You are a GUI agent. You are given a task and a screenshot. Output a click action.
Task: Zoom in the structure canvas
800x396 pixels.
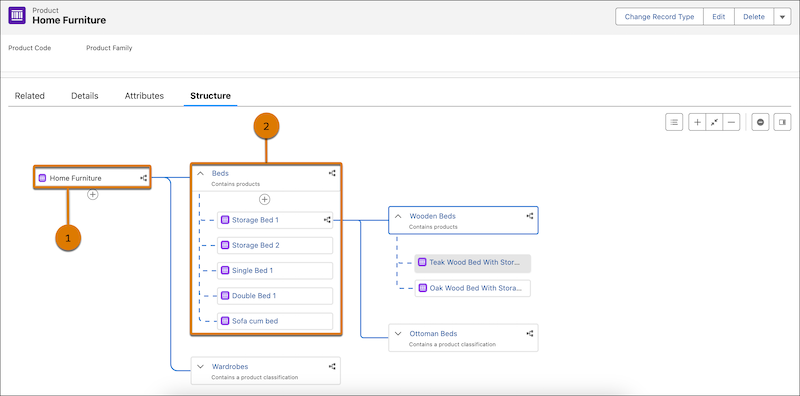pos(697,122)
